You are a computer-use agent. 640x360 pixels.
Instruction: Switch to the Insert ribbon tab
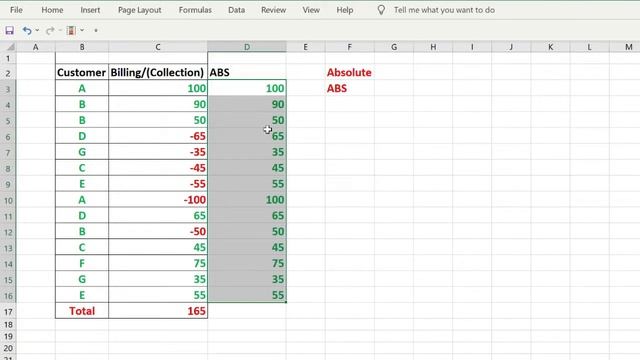tap(90, 10)
